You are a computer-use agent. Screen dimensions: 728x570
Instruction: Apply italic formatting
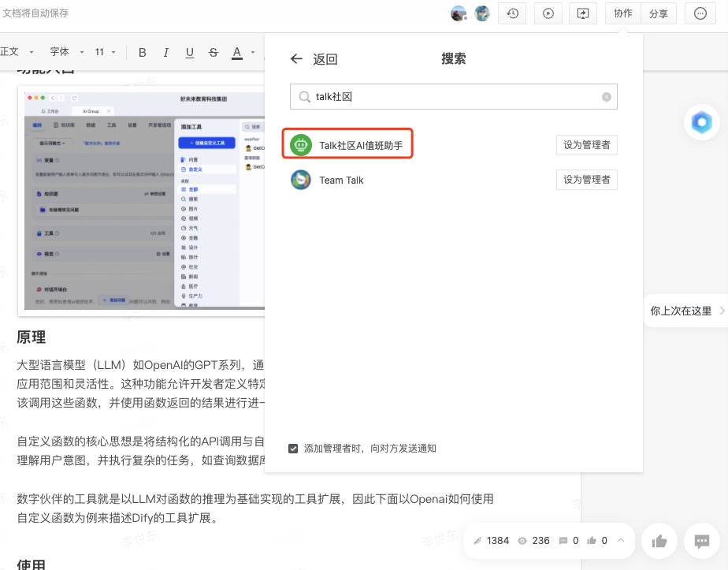(165, 53)
